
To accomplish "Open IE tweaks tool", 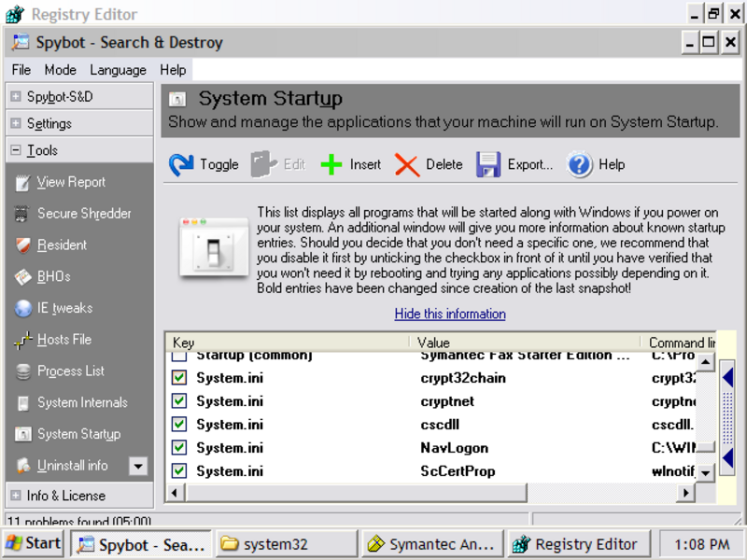I will pyautogui.click(x=64, y=308).
